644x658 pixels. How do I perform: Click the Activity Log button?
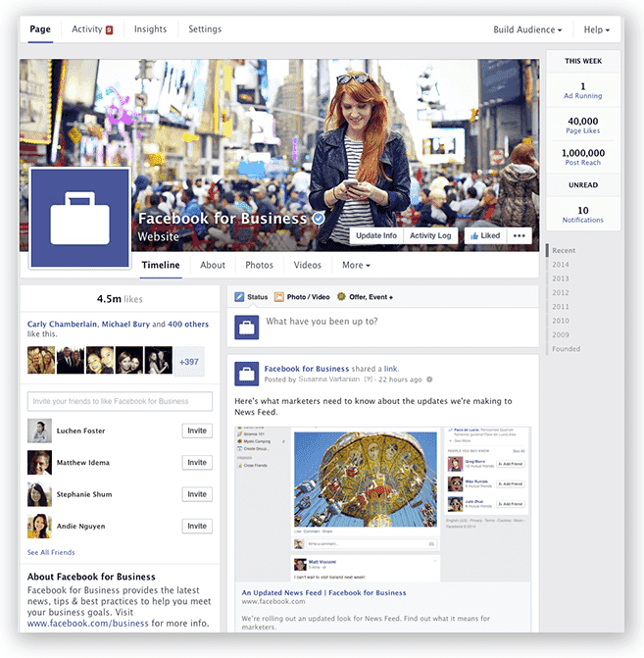coord(430,235)
